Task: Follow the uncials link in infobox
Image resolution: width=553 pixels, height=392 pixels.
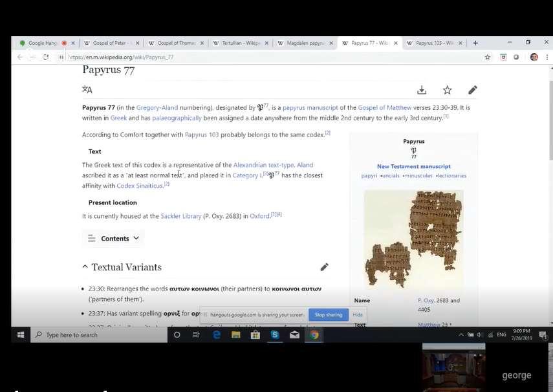Action: [391, 175]
